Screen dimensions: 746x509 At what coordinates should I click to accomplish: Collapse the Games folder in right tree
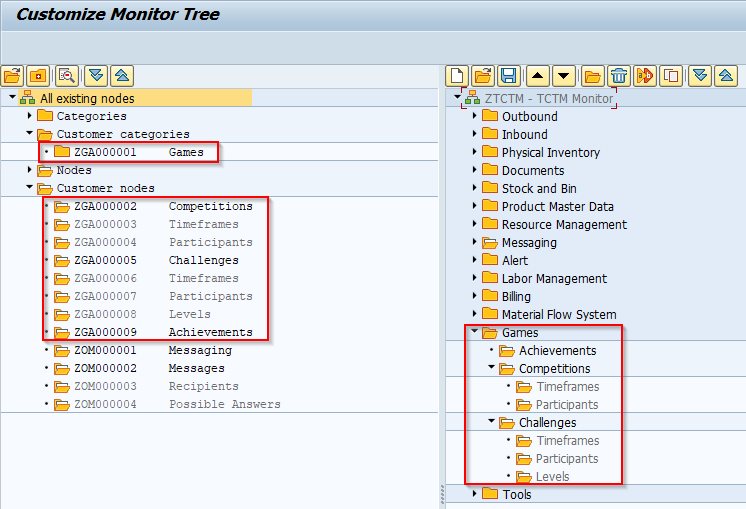coord(474,333)
